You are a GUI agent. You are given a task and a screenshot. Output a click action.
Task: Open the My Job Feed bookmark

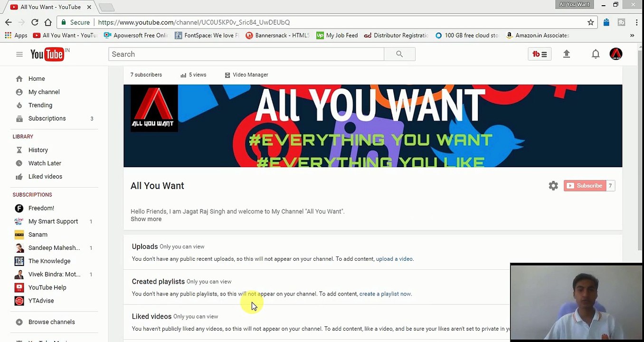click(337, 35)
